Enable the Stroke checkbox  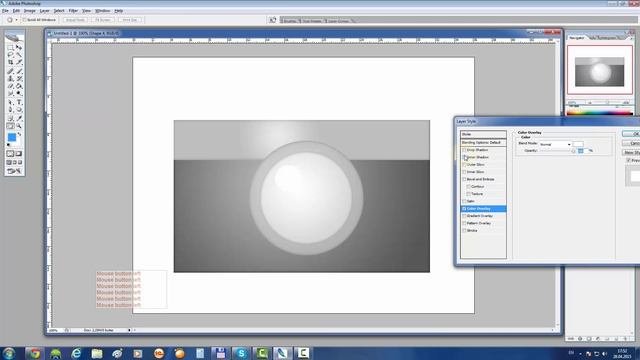click(464, 231)
